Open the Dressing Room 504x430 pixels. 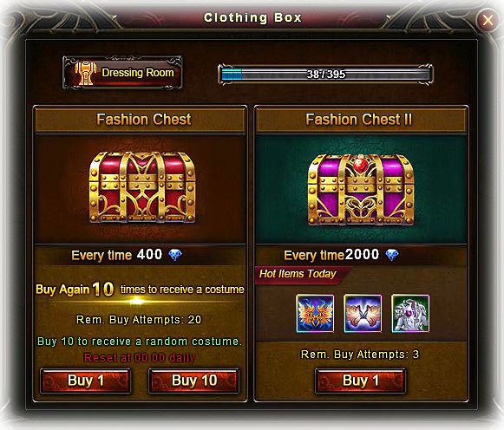tap(122, 73)
